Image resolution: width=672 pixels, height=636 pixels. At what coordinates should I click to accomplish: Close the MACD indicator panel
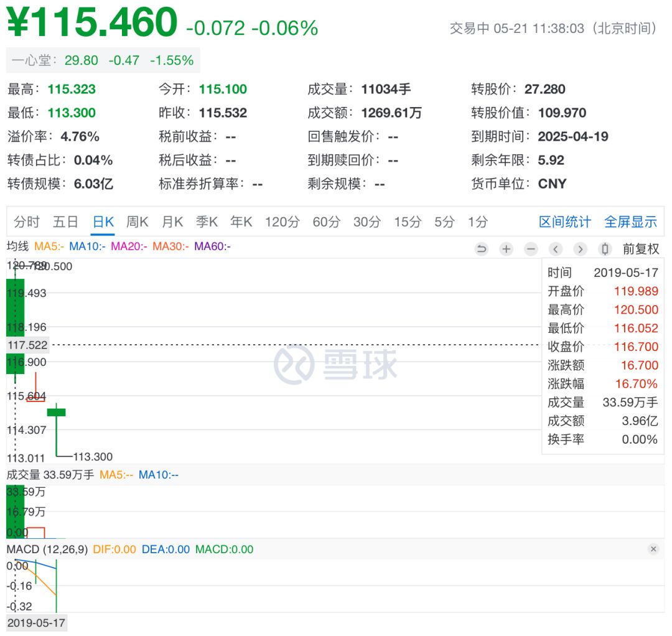[653, 549]
